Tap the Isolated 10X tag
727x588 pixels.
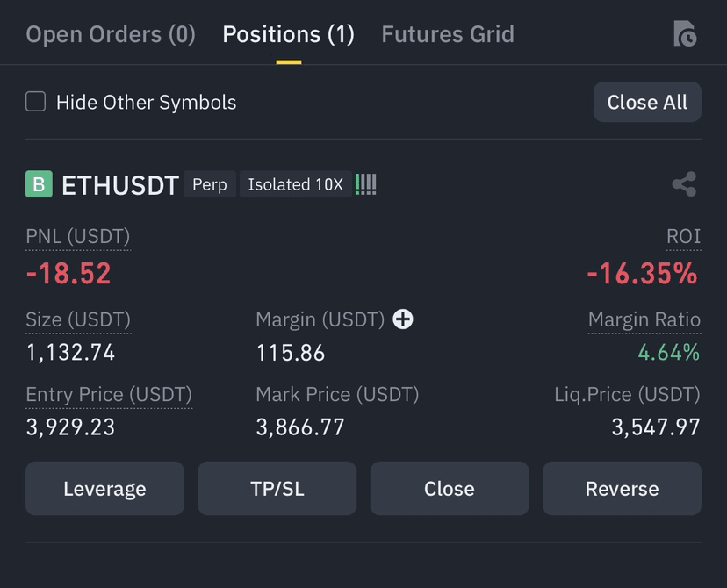295,184
